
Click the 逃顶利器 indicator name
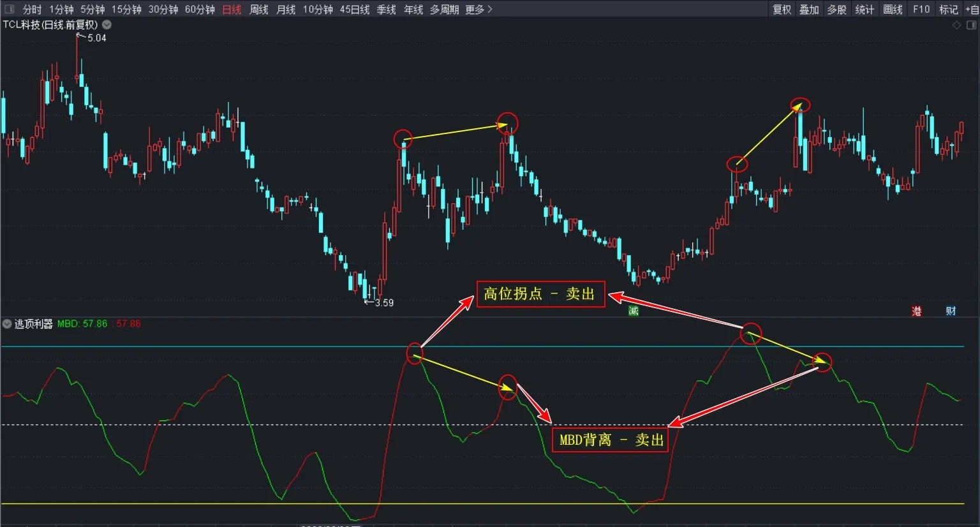(x=34, y=323)
